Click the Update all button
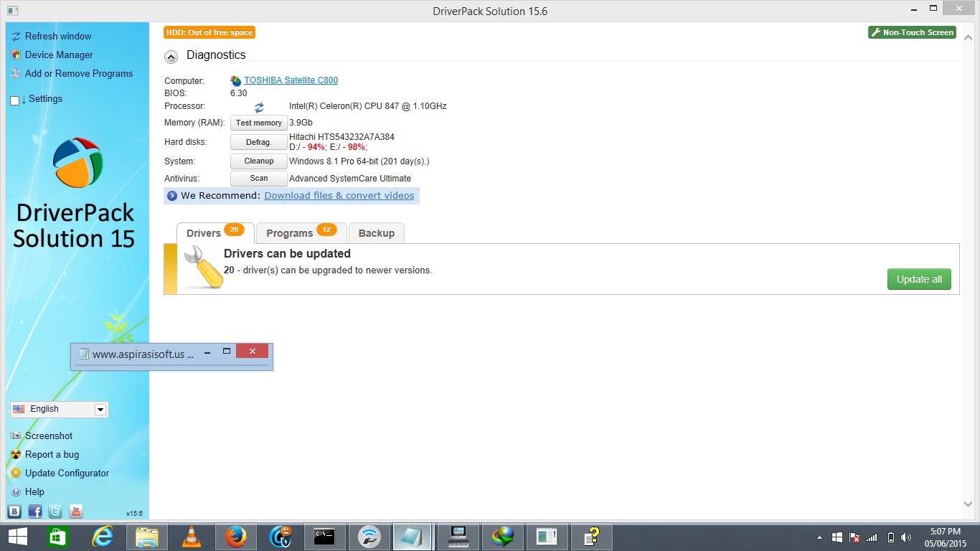980x551 pixels. [919, 279]
